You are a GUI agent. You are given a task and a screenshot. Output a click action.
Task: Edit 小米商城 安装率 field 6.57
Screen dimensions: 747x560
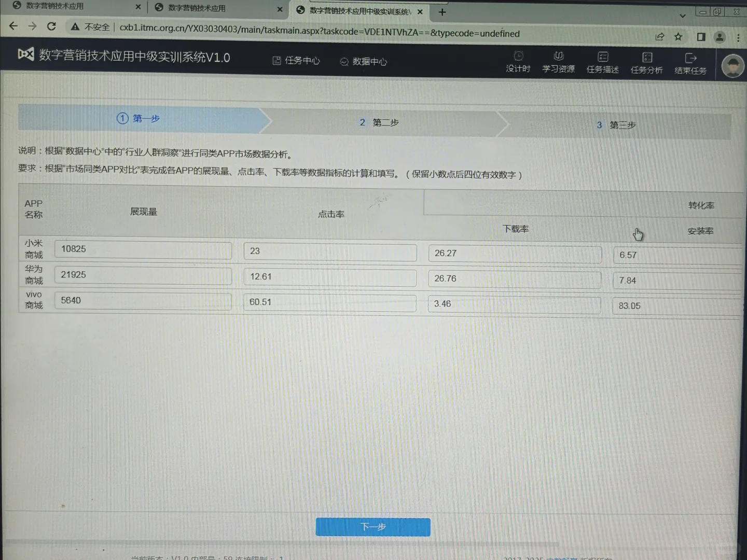[x=677, y=256]
